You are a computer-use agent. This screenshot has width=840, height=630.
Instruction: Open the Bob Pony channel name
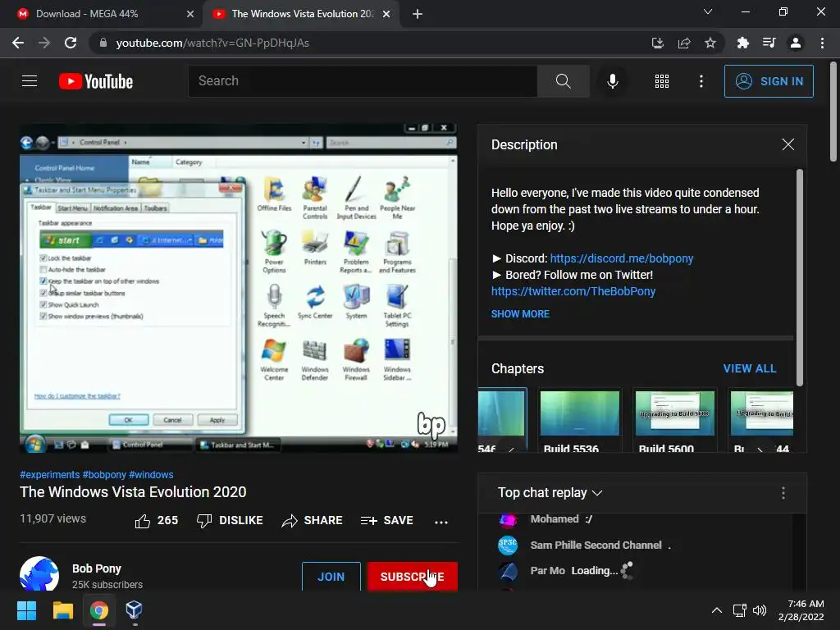click(x=97, y=568)
